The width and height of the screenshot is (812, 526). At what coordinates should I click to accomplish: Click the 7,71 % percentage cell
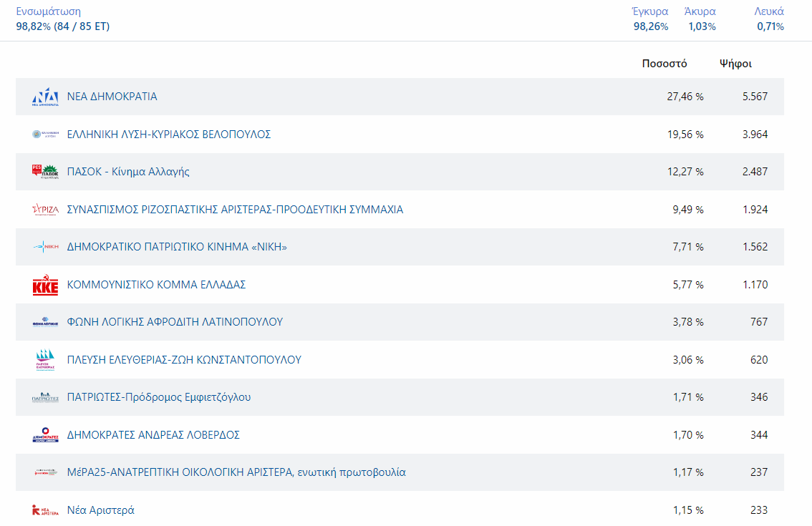click(688, 247)
